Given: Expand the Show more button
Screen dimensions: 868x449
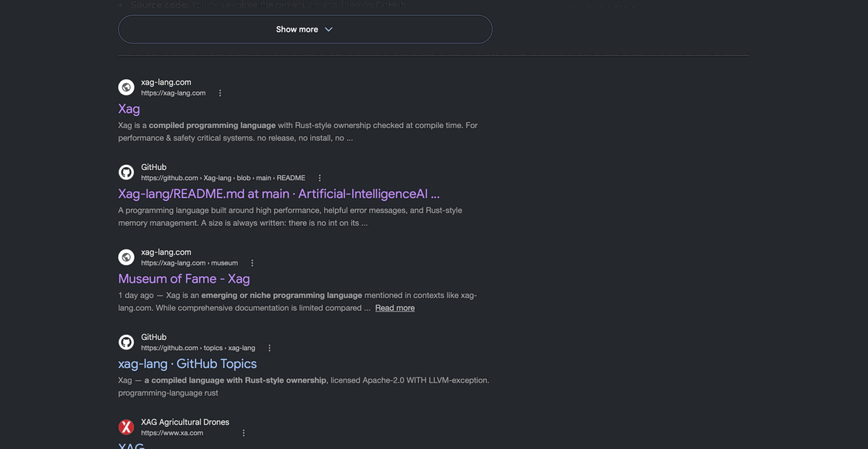Looking at the screenshot, I should [305, 30].
